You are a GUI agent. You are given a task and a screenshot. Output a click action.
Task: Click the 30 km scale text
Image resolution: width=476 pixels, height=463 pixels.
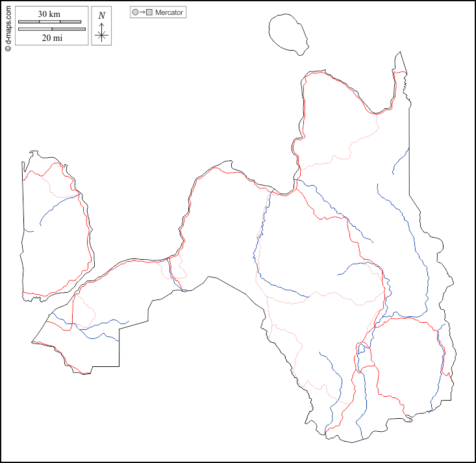point(49,14)
